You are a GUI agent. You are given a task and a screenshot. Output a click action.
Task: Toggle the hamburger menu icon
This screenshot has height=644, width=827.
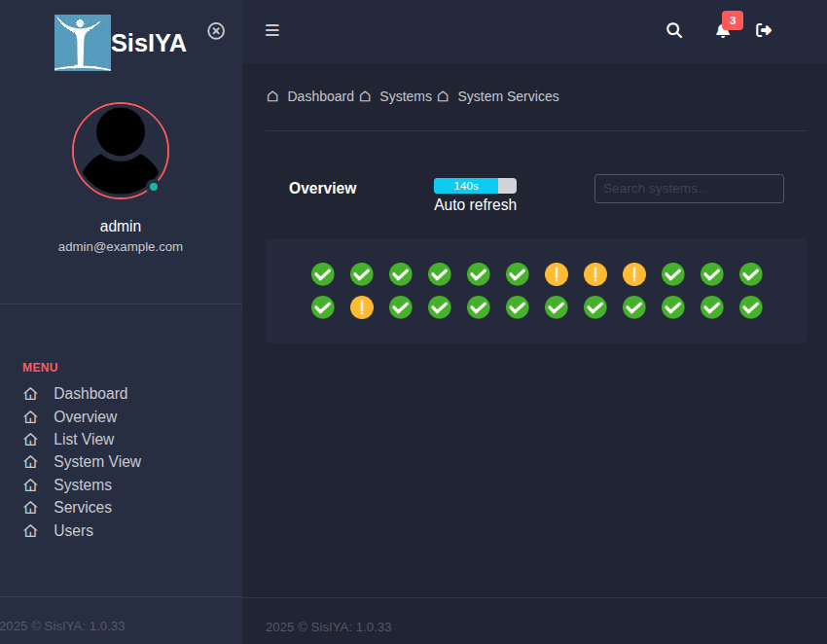click(x=272, y=30)
